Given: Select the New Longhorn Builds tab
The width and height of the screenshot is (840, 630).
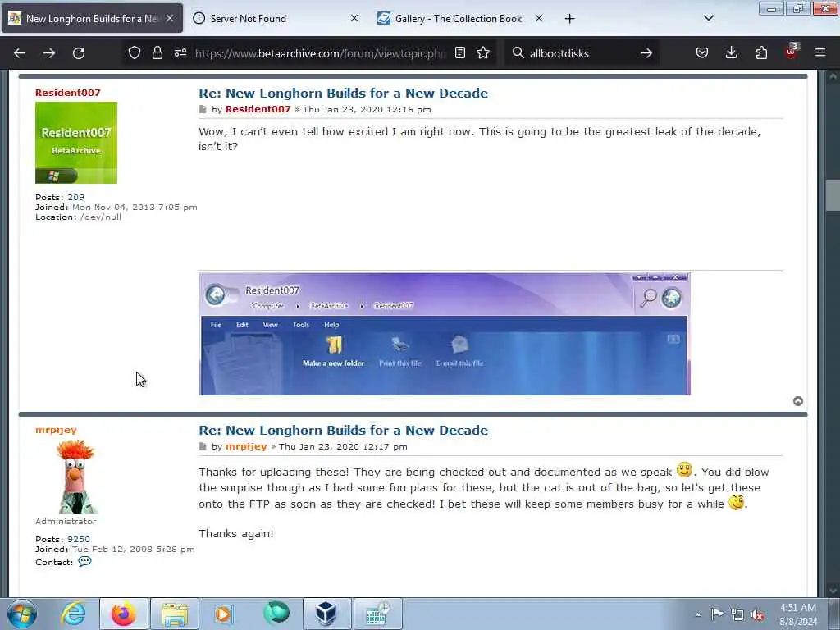Looking at the screenshot, I should 92,18.
